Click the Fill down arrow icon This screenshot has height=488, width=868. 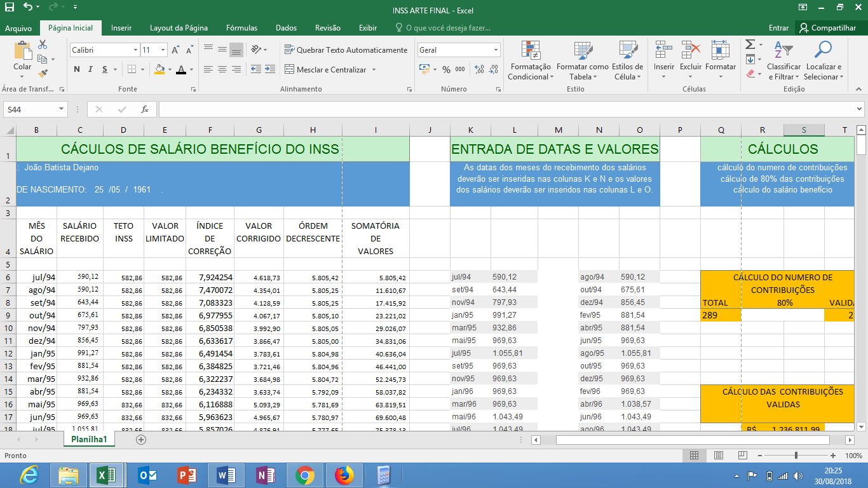750,59
